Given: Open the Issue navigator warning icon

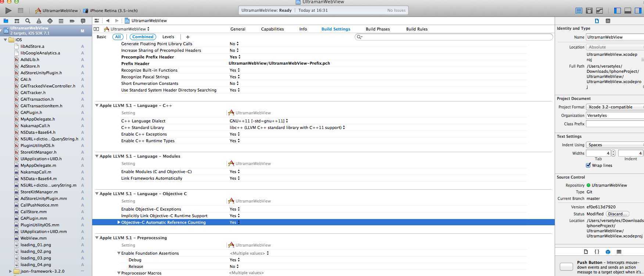Looking at the screenshot, I should click(x=39, y=21).
